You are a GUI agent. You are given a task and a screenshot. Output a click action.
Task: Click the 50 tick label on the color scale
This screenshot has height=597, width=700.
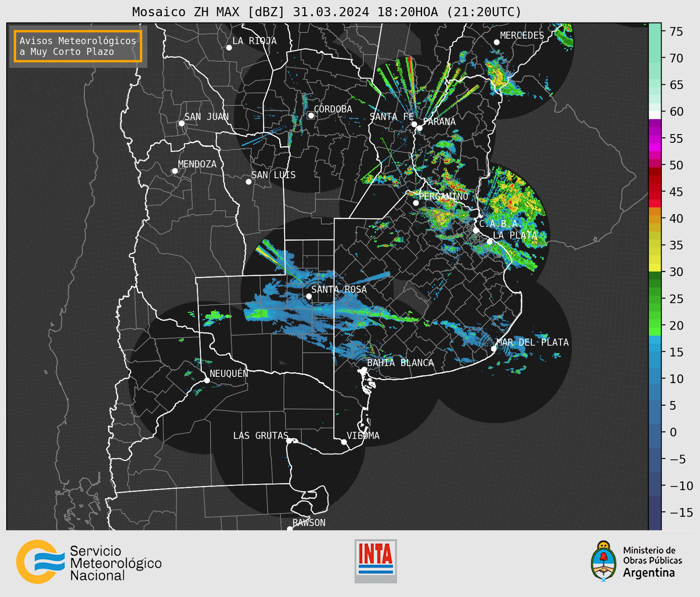click(x=676, y=165)
